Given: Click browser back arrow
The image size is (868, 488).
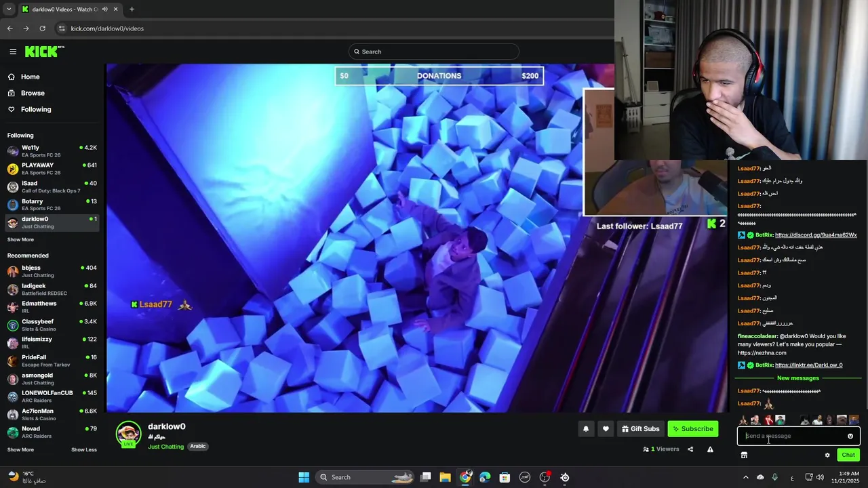Looking at the screenshot, I should click(x=9, y=28).
